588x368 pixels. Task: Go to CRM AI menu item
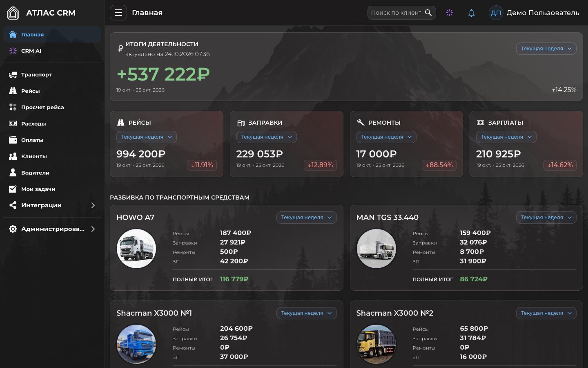52,51
